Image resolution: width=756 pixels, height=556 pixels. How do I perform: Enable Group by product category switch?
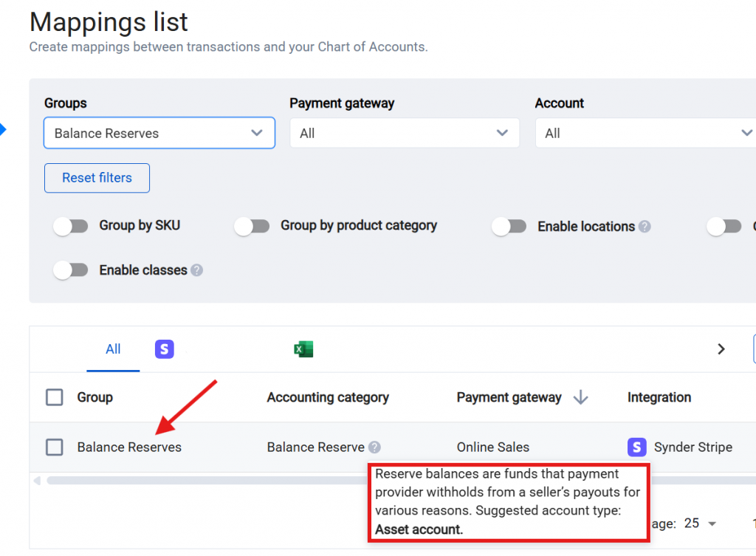click(252, 227)
